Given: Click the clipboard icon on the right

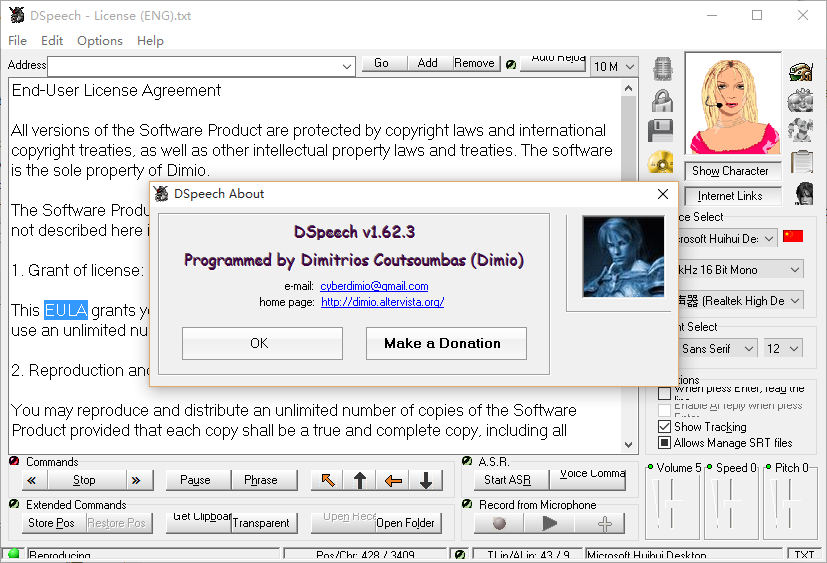Looking at the screenshot, I should (x=801, y=161).
